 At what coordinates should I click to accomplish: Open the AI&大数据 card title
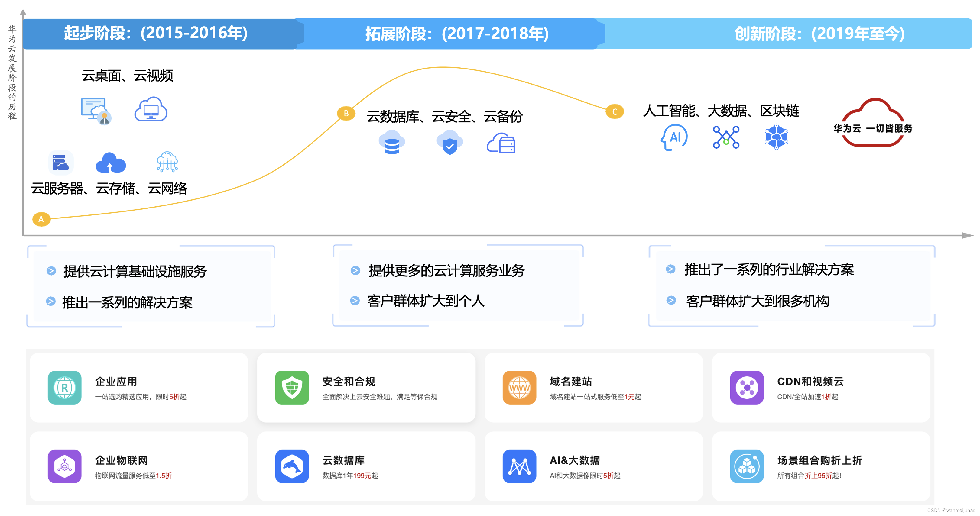pyautogui.click(x=574, y=460)
